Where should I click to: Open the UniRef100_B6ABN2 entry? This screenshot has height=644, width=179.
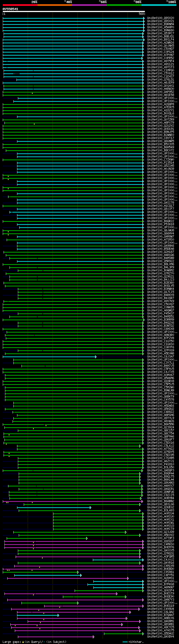161,501
